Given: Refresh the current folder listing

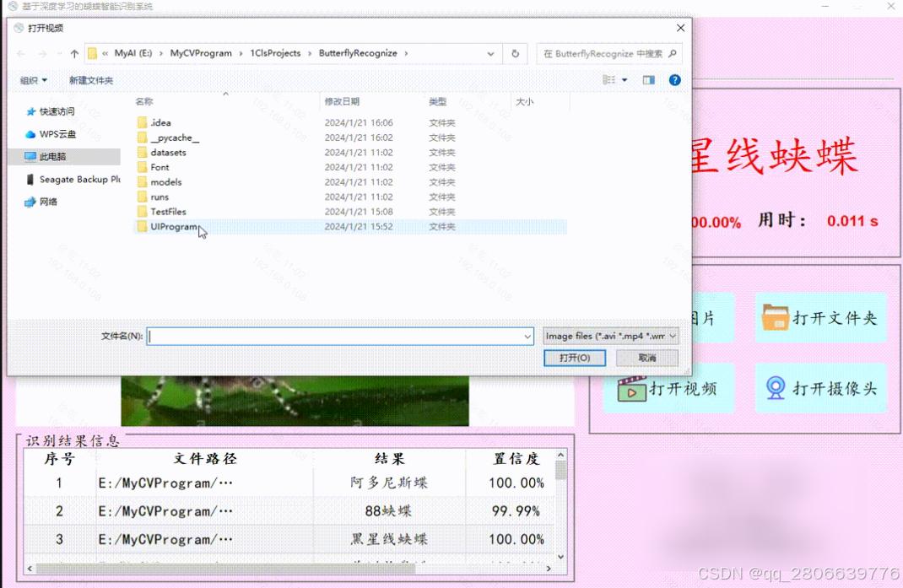Looking at the screenshot, I should click(515, 53).
